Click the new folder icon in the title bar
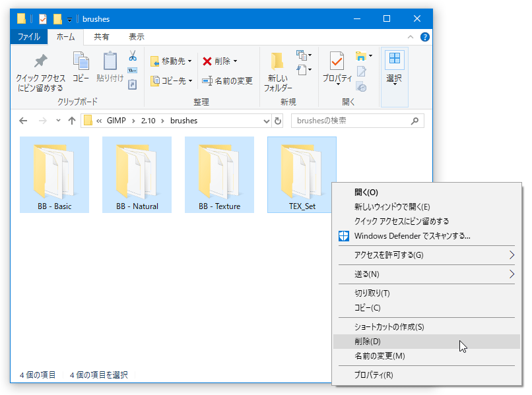Viewport: 532px width, 395px height. pos(57,19)
